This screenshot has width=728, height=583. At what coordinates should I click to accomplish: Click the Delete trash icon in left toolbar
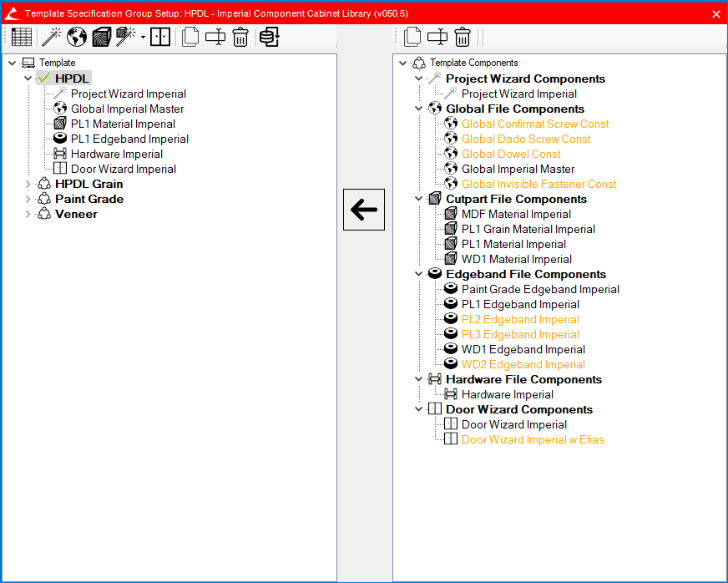coord(240,37)
